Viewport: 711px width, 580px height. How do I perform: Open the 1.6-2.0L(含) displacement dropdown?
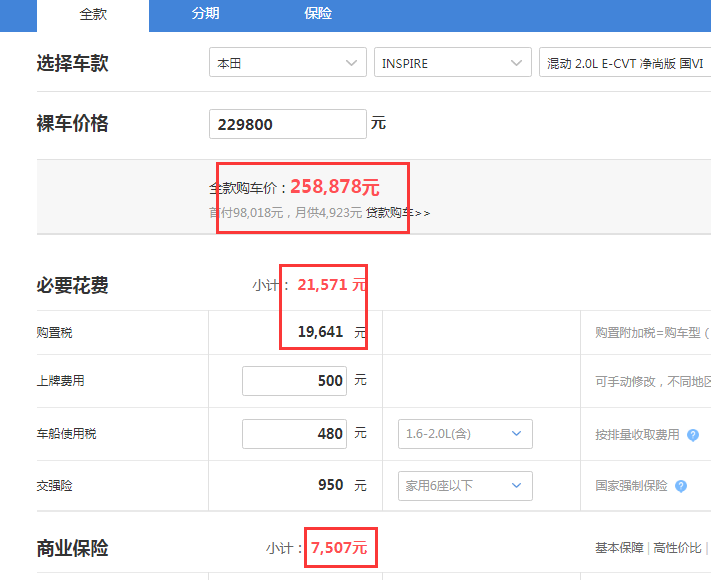(x=465, y=434)
